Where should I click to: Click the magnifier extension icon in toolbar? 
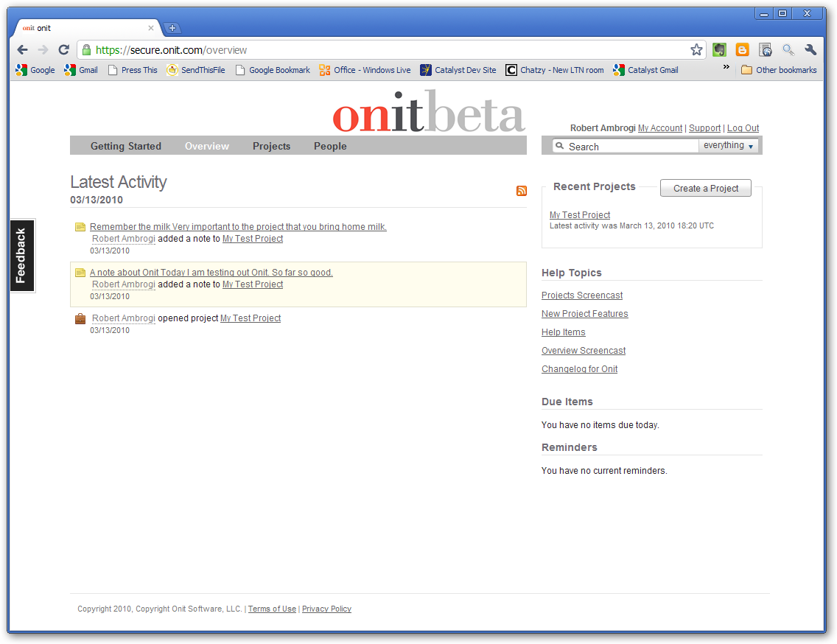(788, 49)
